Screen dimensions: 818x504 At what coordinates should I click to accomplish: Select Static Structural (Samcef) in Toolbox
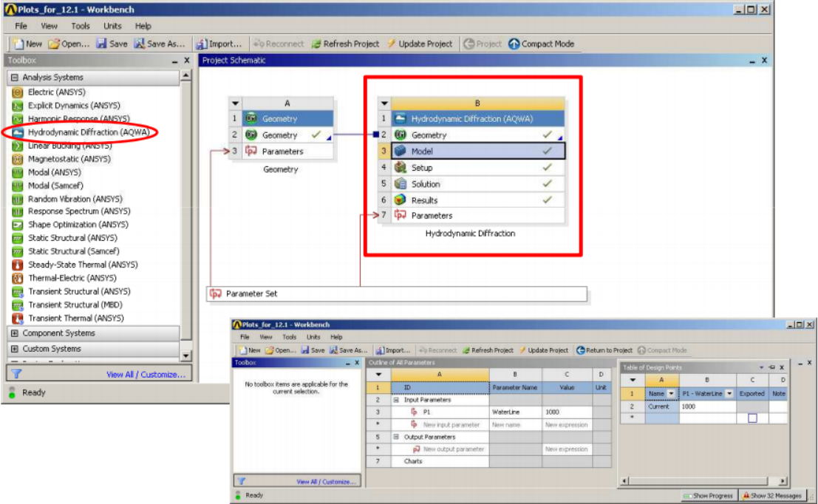74,251
